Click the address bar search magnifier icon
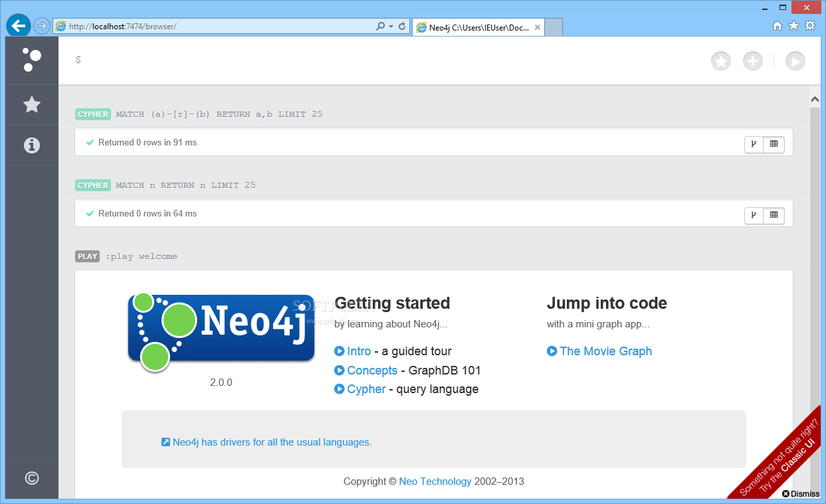 click(381, 27)
